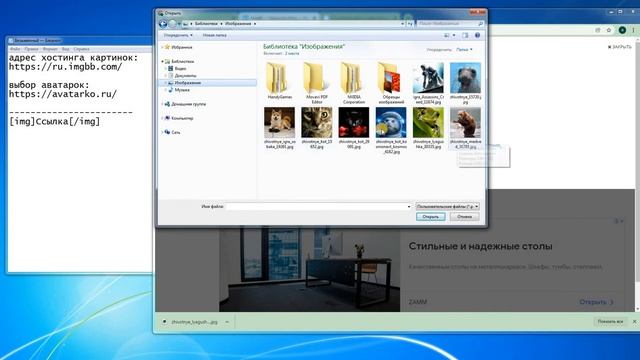Expand the Избранное tree node arrow

tap(162, 47)
